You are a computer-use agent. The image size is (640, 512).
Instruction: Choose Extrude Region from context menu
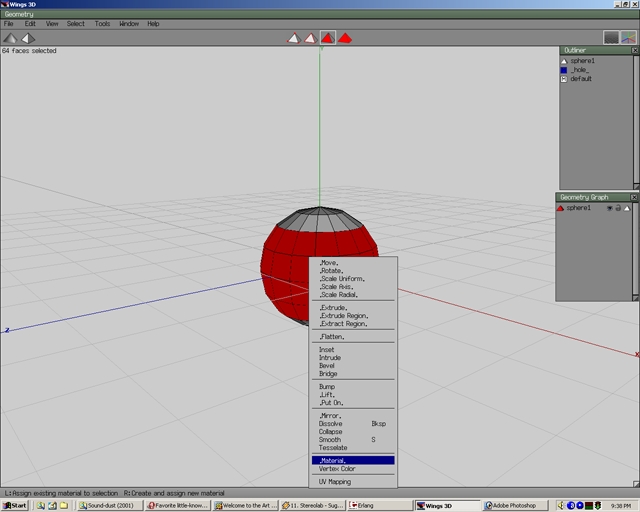point(353,316)
